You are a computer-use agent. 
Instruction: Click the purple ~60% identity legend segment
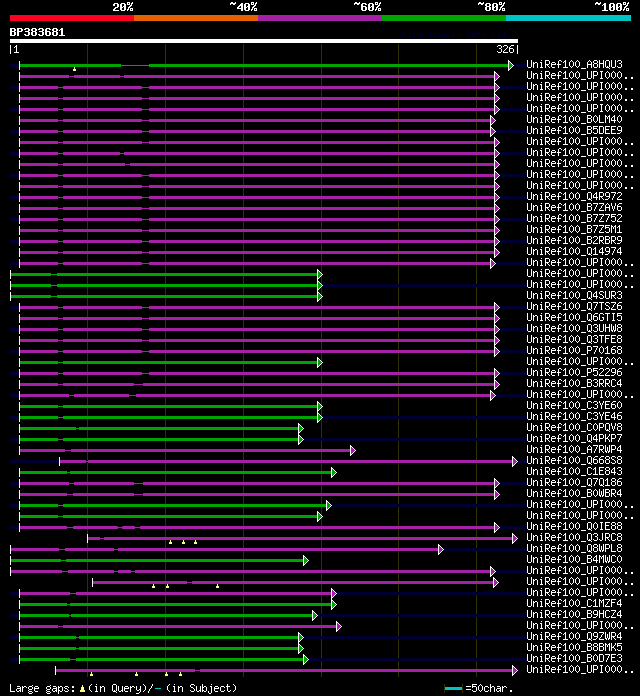click(x=320, y=18)
